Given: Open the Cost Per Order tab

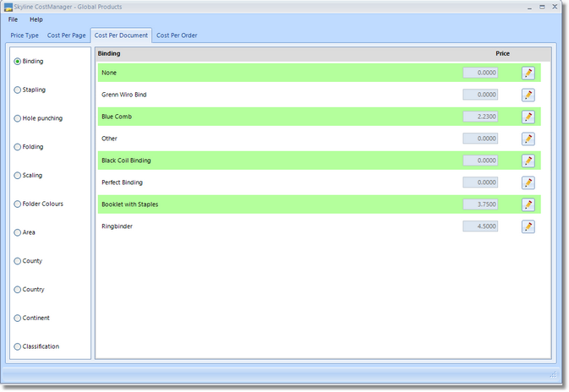Looking at the screenshot, I should tap(177, 35).
